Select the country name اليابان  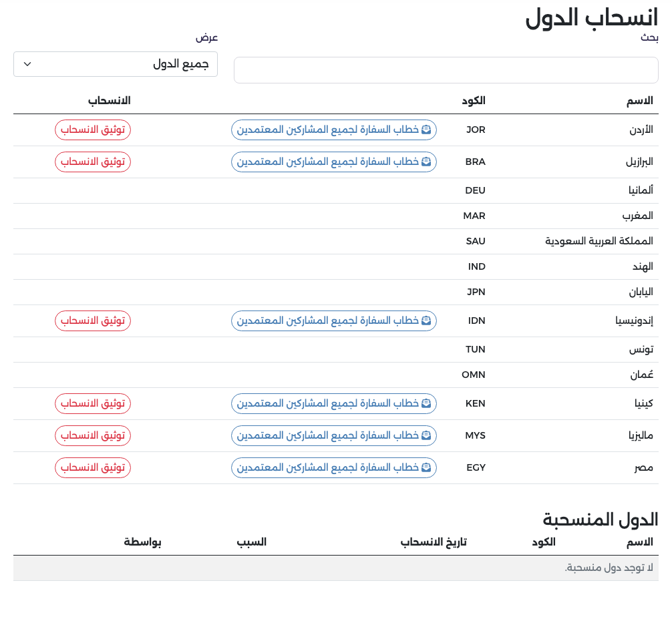641,292
